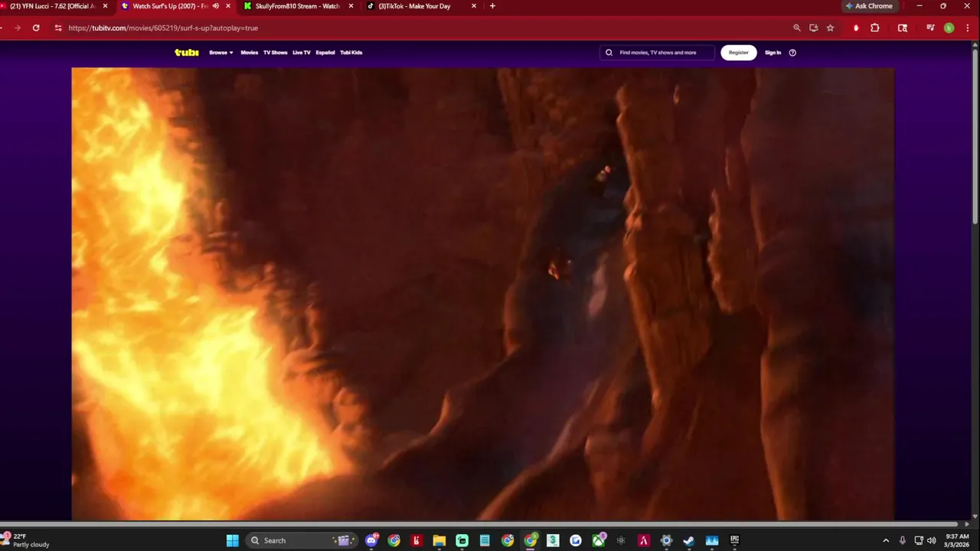Open the Windows Start menu
Image resolution: width=980 pixels, height=551 pixels.
[x=232, y=540]
